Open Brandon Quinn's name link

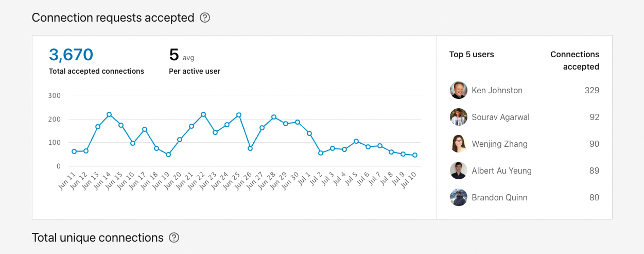(499, 197)
